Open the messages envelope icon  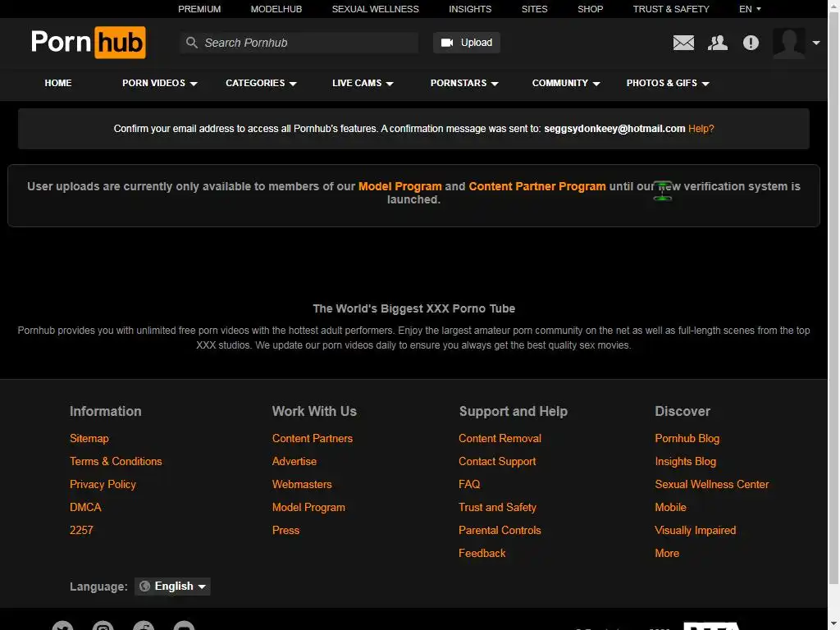[x=683, y=43]
